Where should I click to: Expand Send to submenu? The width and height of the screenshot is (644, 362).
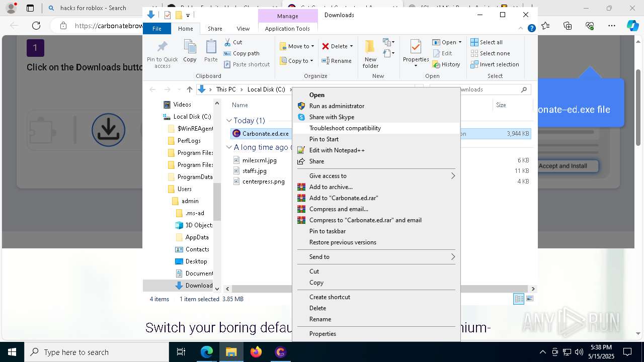[376, 257]
